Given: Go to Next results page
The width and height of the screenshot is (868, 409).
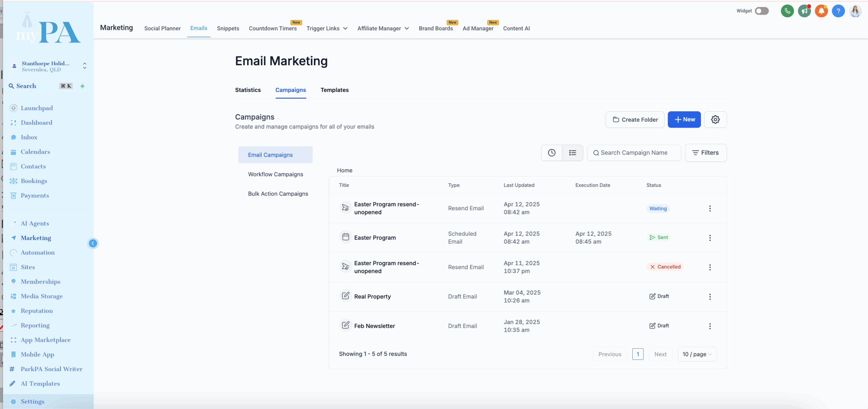Looking at the screenshot, I should [660, 354].
